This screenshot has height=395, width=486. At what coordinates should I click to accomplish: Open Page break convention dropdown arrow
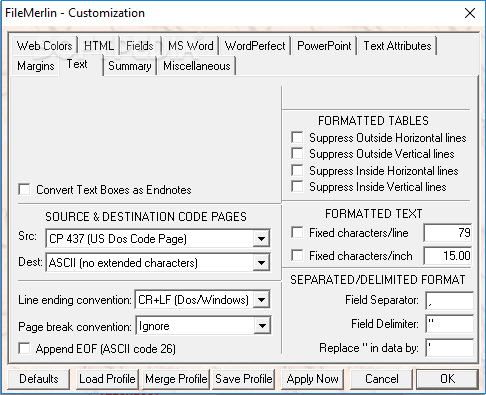click(262, 326)
